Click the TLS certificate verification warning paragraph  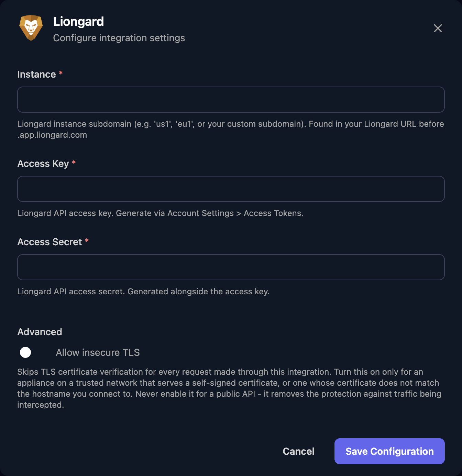click(229, 388)
